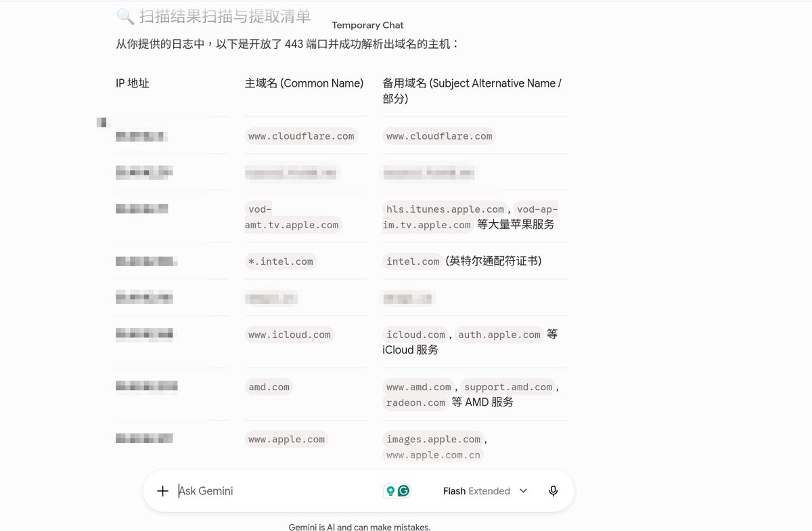Open the Flash Extended model selector
This screenshot has height=531, width=812.
coord(485,491)
